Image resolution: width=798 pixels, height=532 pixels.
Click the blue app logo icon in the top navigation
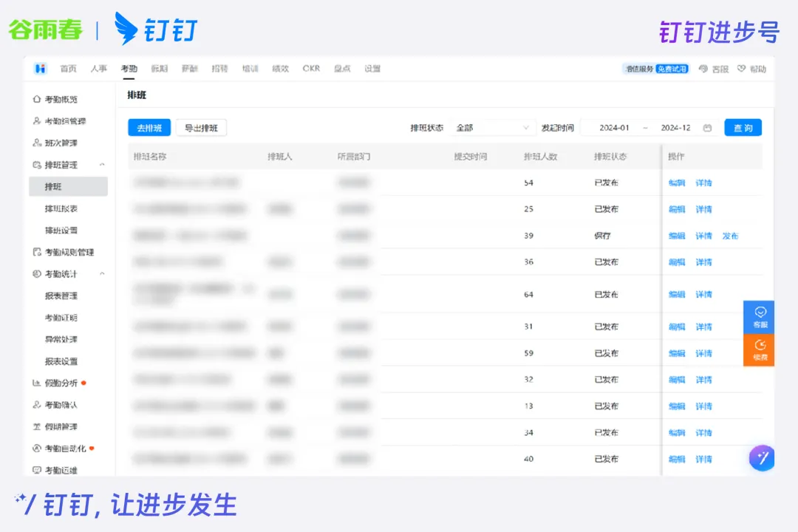(40, 68)
